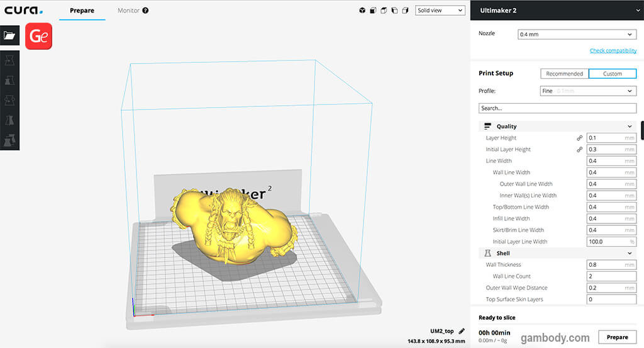
Task: Select the Rotate tool in left toolbar
Action: 9,101
